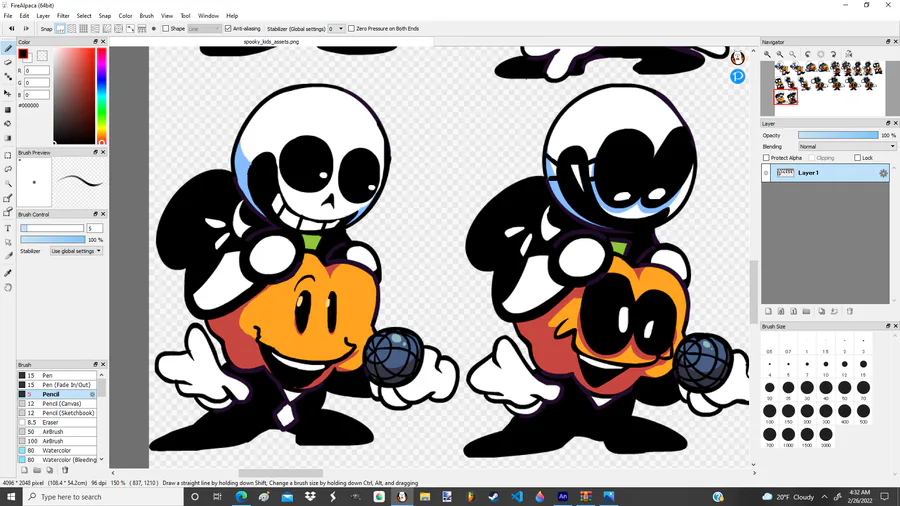Viewport: 900px width, 506px height.
Task: Select the transparent color swatch
Action: (x=42, y=56)
